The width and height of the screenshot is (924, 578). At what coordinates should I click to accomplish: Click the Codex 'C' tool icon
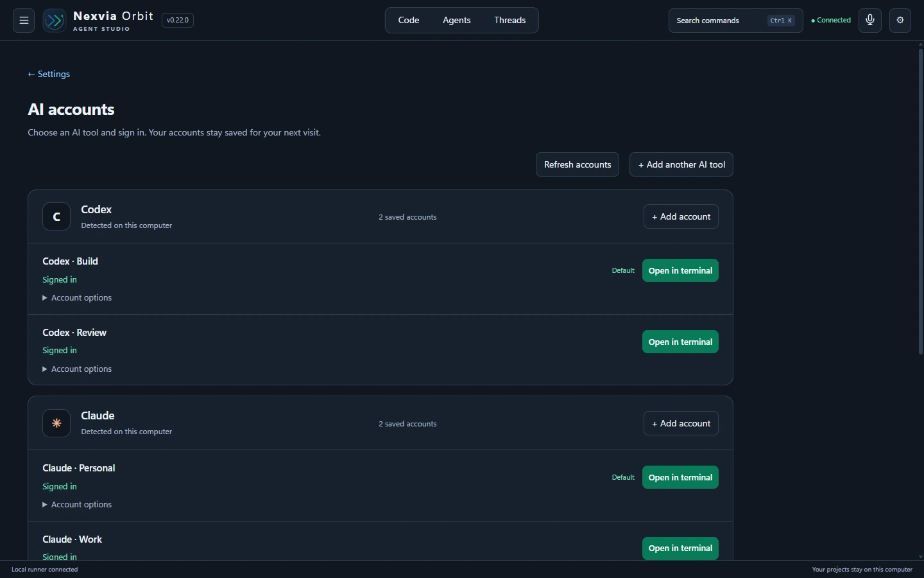click(56, 216)
